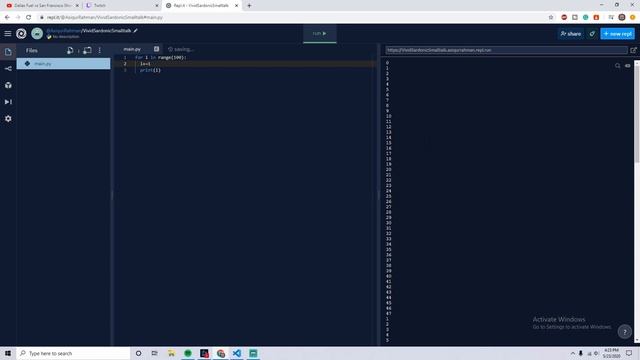Open Cortana circle on taskbar
Screen dimensions: 640x360
tap(138, 353)
